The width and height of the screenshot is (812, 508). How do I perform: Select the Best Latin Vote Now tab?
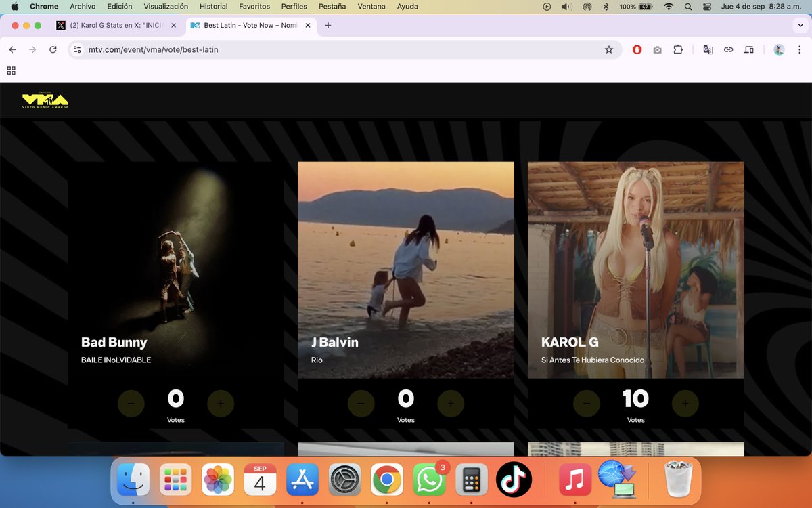(250, 25)
